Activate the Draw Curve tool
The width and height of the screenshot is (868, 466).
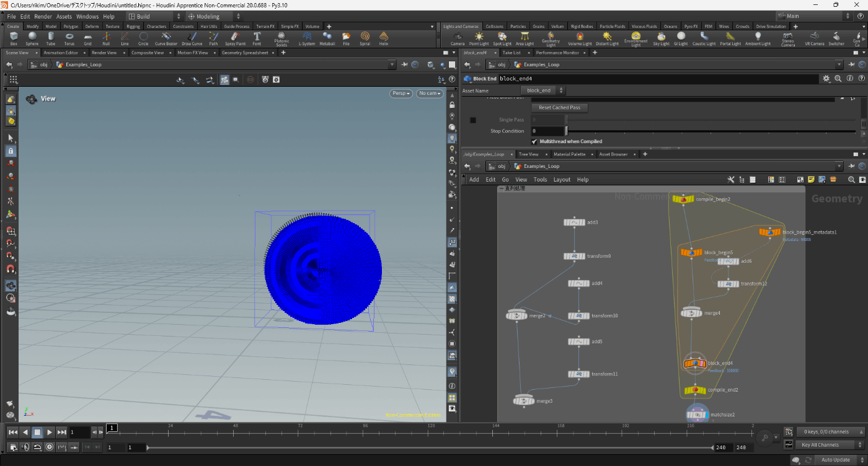(192, 38)
